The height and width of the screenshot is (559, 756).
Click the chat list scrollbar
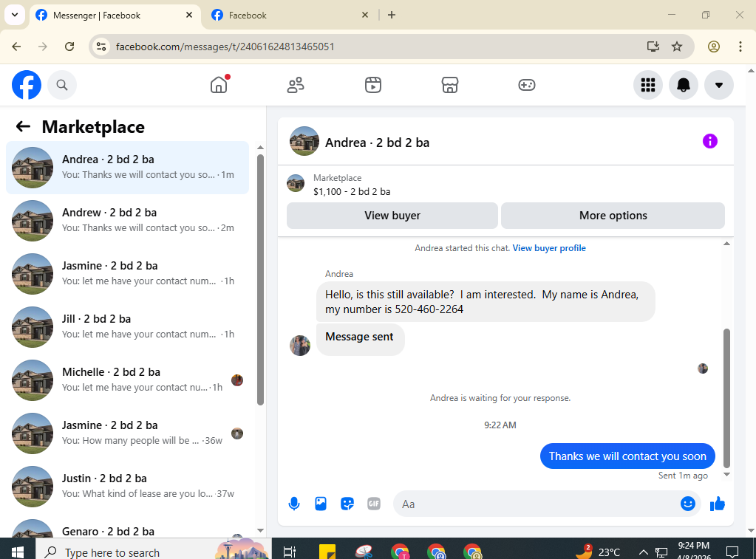[x=260, y=279]
